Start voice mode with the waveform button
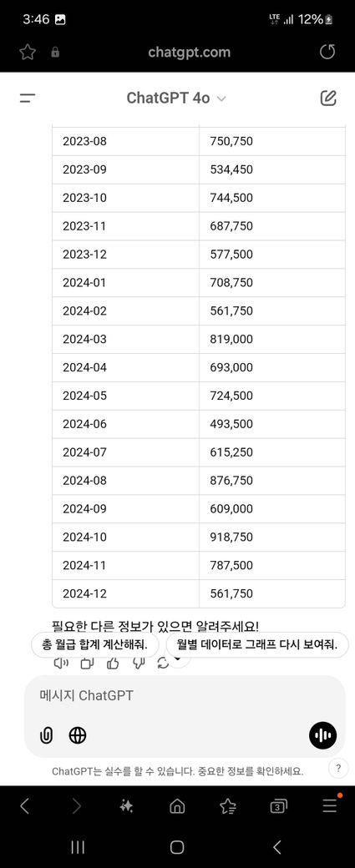The width and height of the screenshot is (355, 868). pos(322,735)
